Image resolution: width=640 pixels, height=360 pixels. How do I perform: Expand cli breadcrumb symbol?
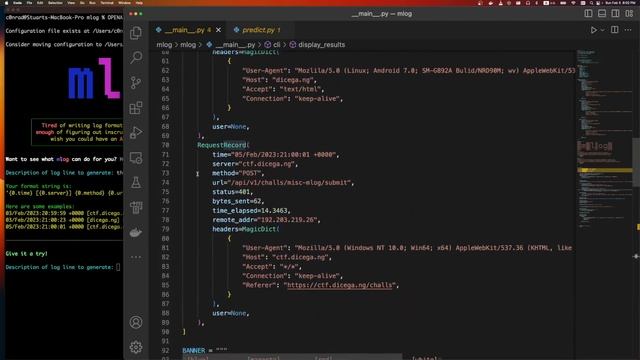coord(273,44)
